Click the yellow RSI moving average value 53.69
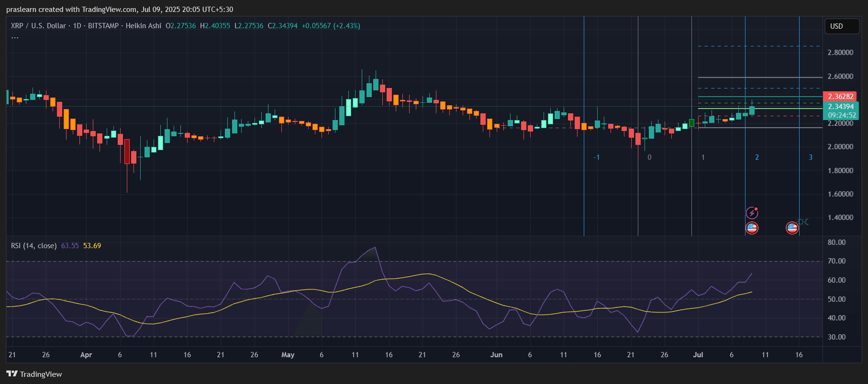This screenshot has width=868, height=384. pos(92,246)
